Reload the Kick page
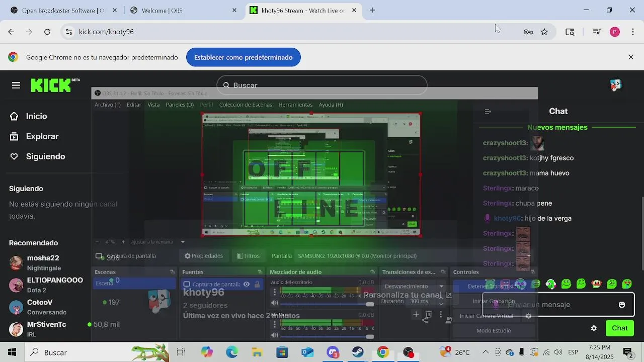This screenshot has height=362, width=644. coord(47,32)
